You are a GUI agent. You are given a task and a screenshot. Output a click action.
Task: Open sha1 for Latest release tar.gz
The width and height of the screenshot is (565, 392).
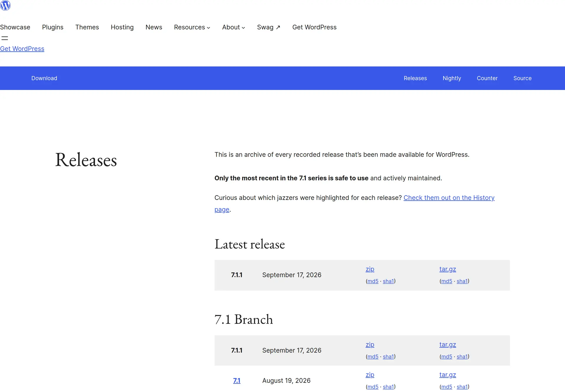pos(462,281)
